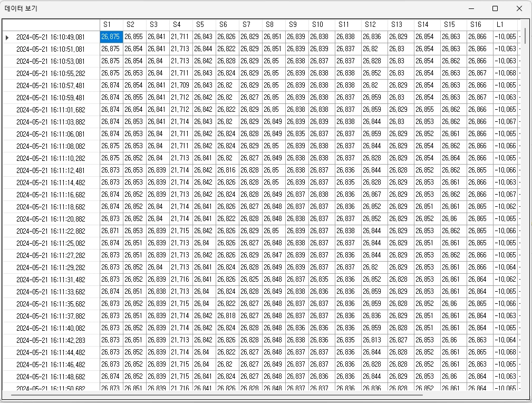Click the S8 column header

pos(274,25)
